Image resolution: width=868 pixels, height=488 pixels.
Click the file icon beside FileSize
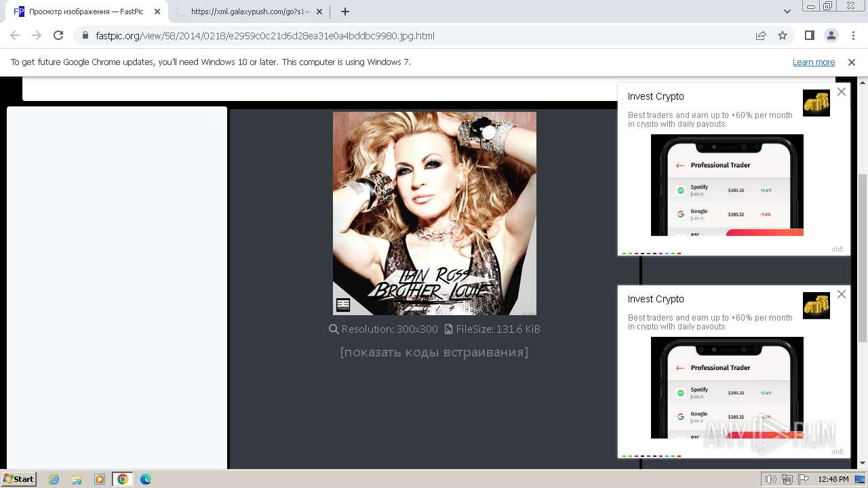pyautogui.click(x=449, y=329)
